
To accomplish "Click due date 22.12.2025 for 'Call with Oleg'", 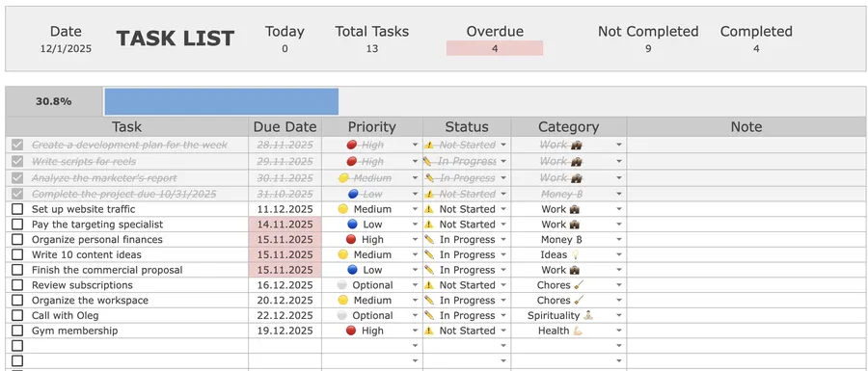I will (x=285, y=316).
